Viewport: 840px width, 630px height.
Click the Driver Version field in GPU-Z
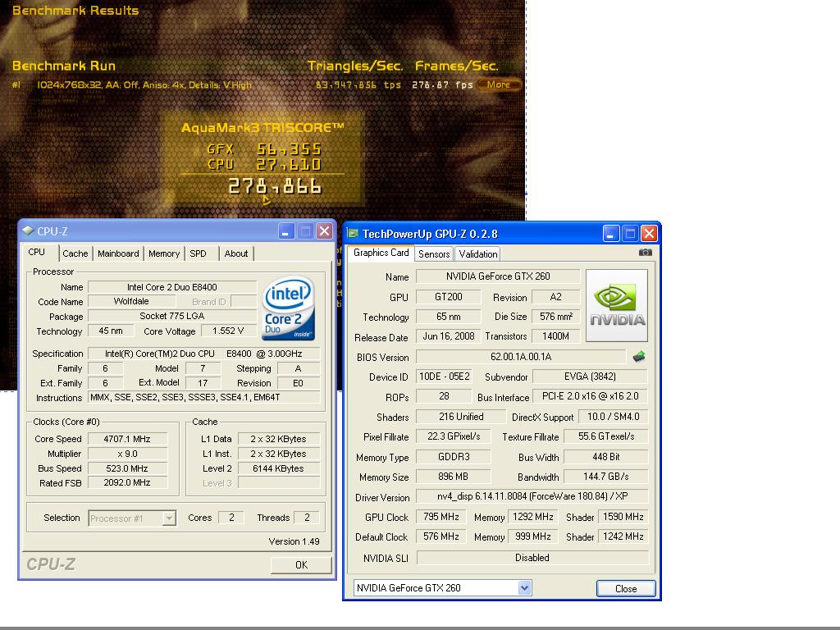(x=532, y=496)
